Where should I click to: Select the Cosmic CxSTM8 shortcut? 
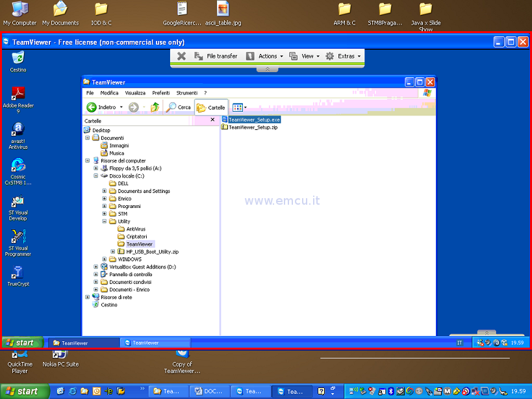click(x=18, y=172)
